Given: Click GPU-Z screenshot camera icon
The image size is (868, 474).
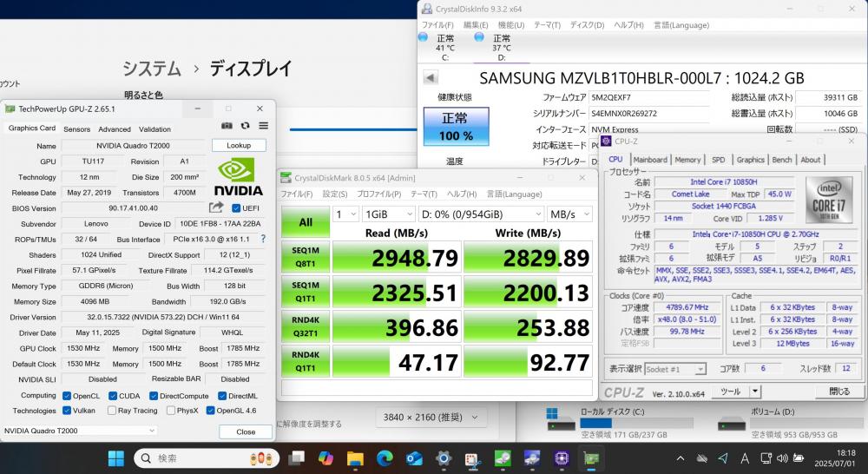Looking at the screenshot, I should (x=227, y=126).
